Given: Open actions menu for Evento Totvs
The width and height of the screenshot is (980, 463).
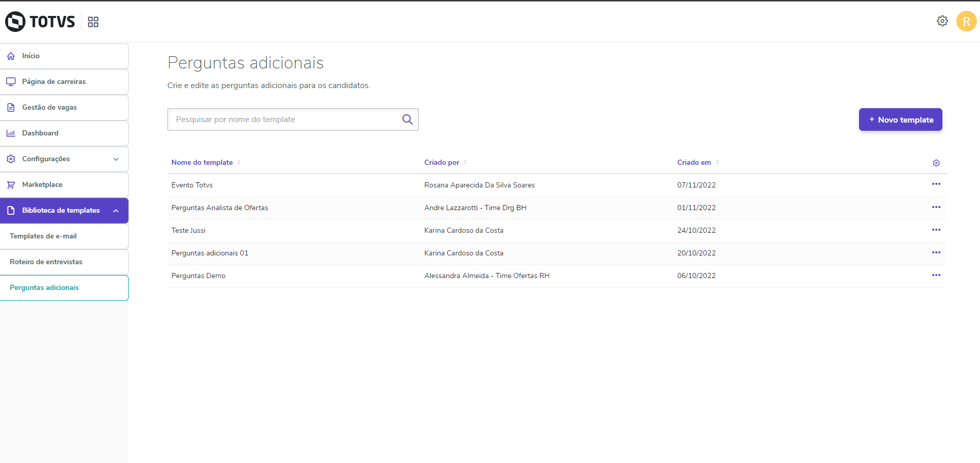Looking at the screenshot, I should [x=936, y=184].
